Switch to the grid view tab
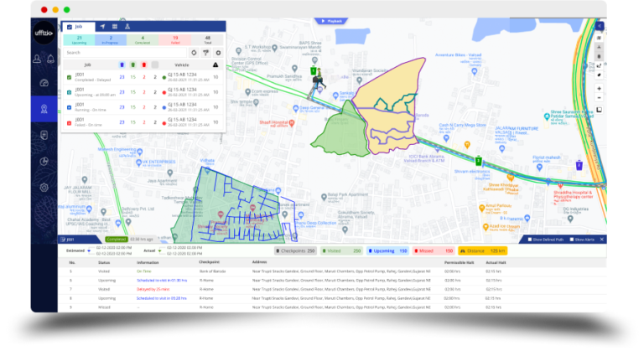The width and height of the screenshot is (644, 351). pyautogui.click(x=115, y=27)
